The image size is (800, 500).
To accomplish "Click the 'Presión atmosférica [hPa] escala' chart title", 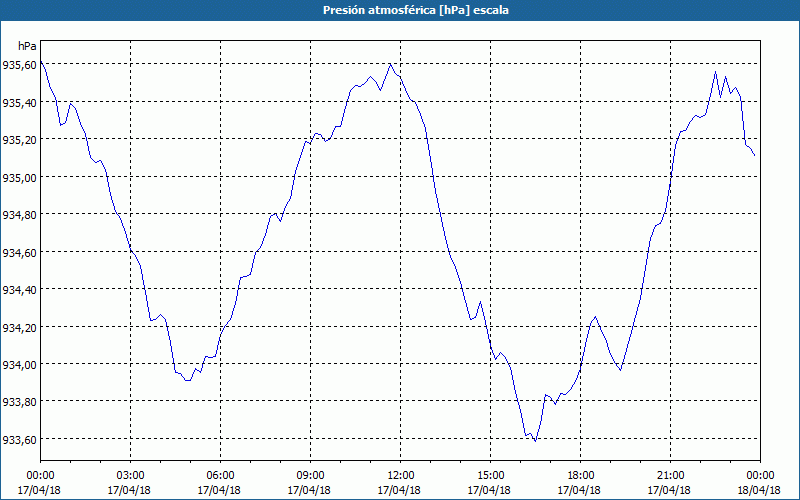I will click(416, 10).
